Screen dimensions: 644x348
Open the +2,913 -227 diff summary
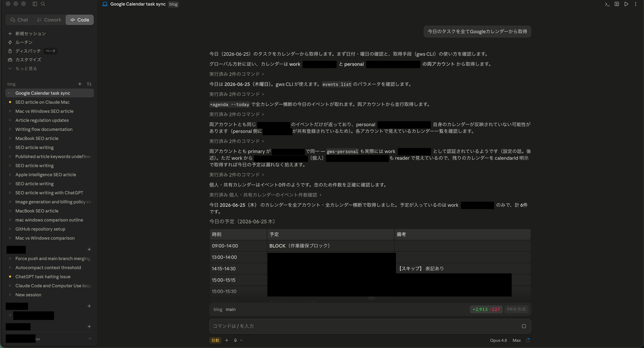coord(486,309)
